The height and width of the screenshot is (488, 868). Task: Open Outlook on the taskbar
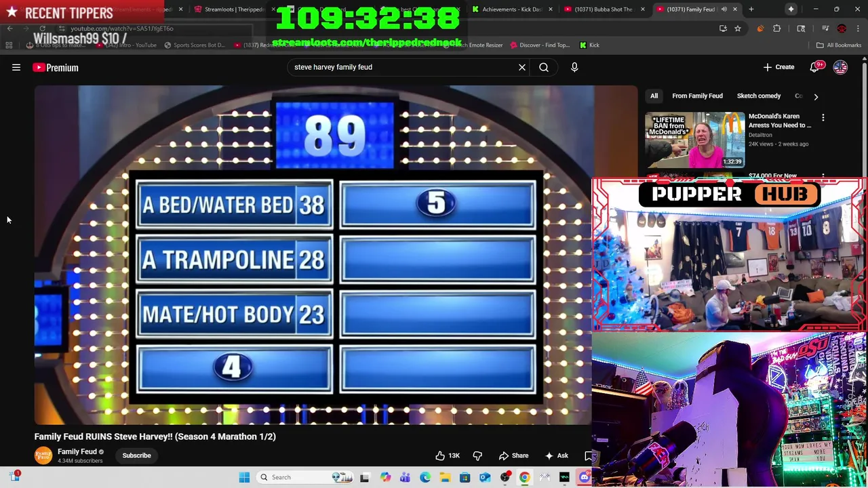[x=485, y=477]
